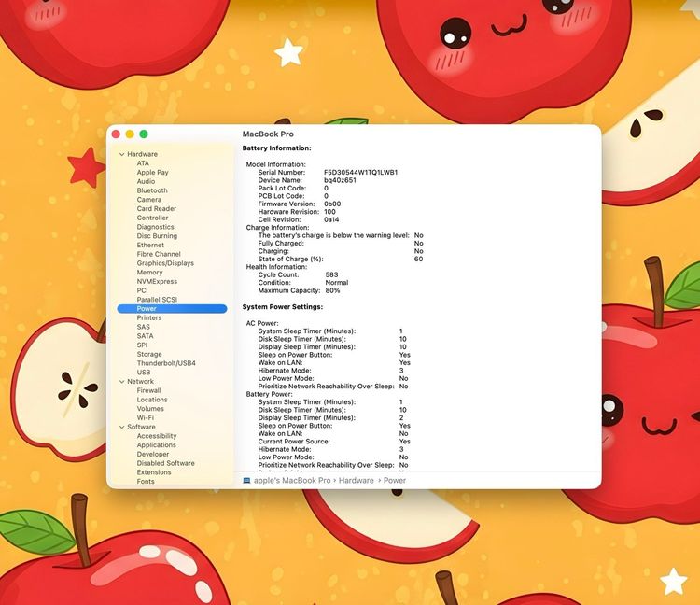Open Extensions under Software
Image resolution: width=700 pixels, height=605 pixels.
[154, 472]
